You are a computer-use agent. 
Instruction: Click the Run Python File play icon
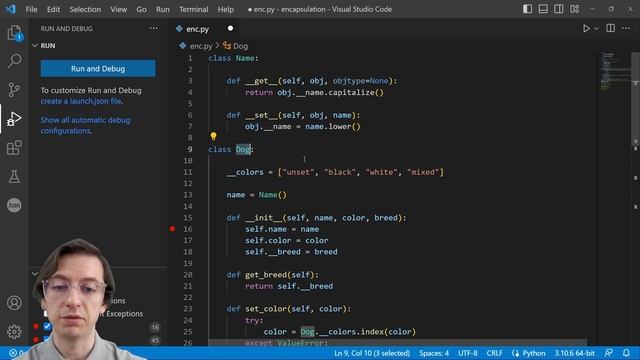[x=586, y=28]
